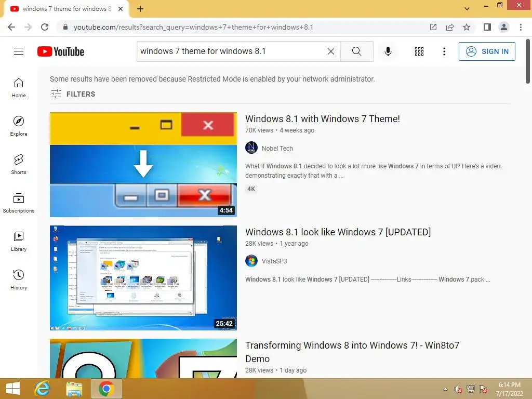
Task: Open the Windows Start button
Action: coord(13,389)
